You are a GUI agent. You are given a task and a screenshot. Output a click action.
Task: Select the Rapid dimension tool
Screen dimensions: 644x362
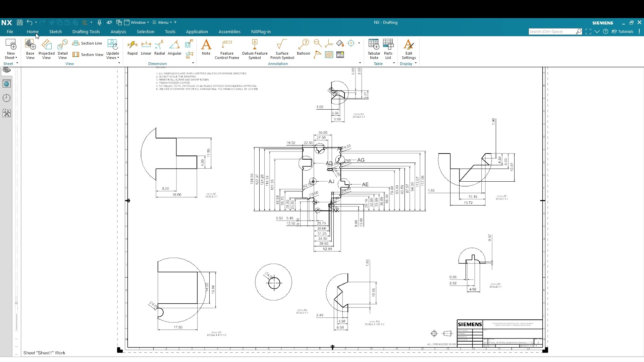point(132,49)
